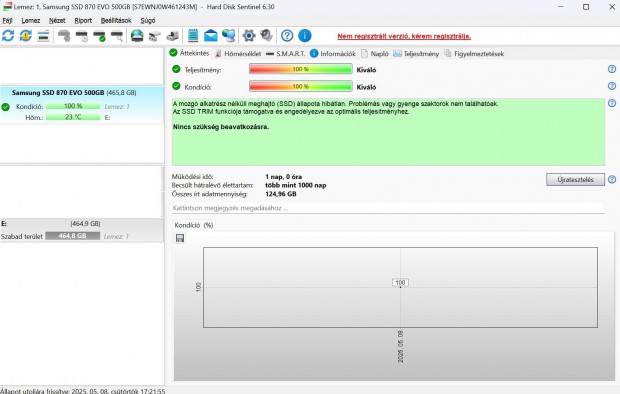Image resolution: width=620 pixels, height=394 pixels.
Task: Click the help icon next to Újratesztelés
Action: [x=612, y=180]
